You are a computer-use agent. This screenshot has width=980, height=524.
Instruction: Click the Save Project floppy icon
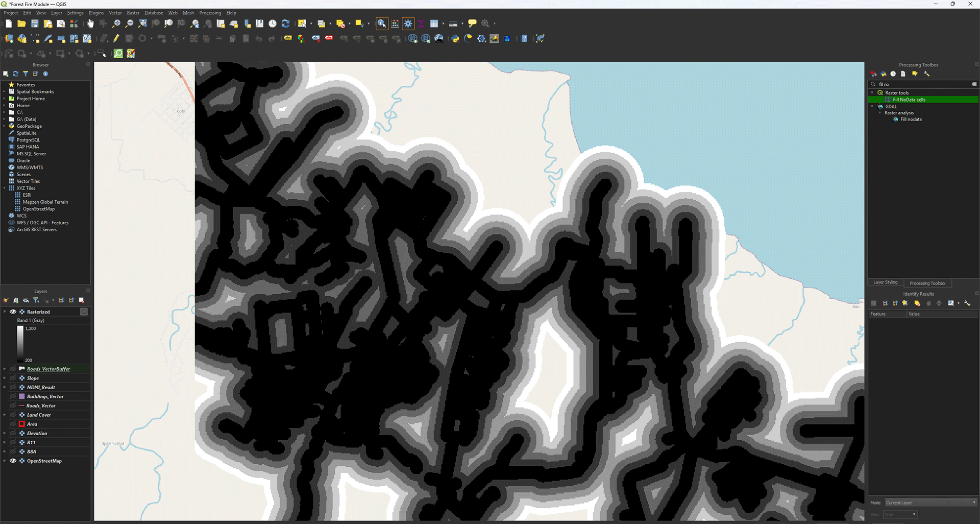[35, 23]
